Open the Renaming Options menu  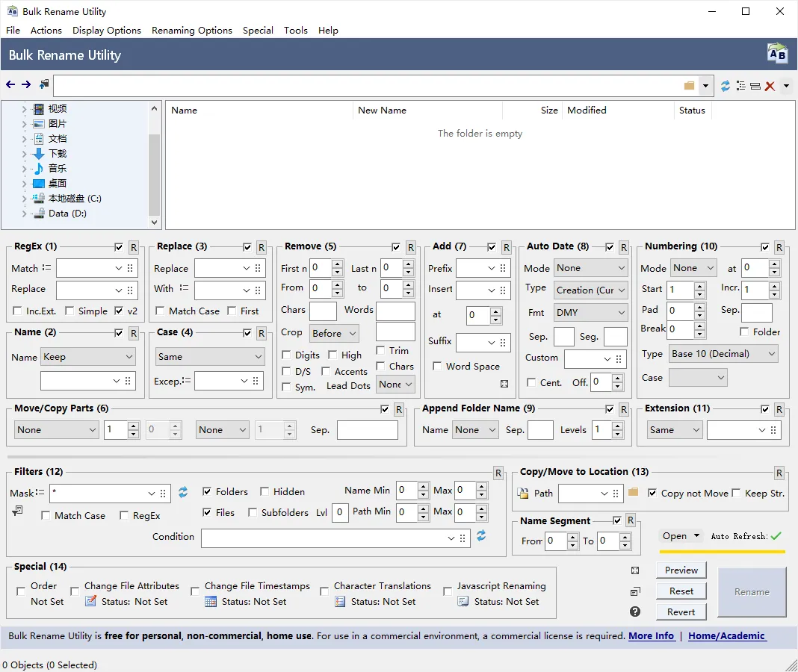point(191,30)
